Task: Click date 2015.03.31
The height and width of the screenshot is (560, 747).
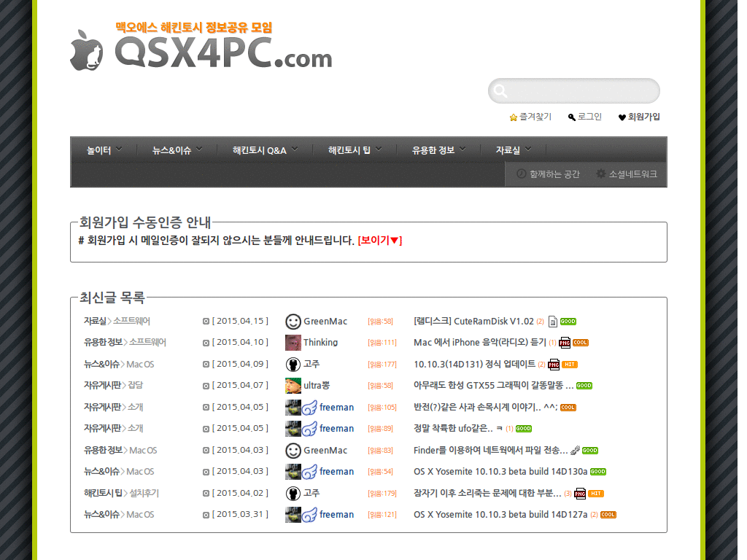Action: pos(240,515)
